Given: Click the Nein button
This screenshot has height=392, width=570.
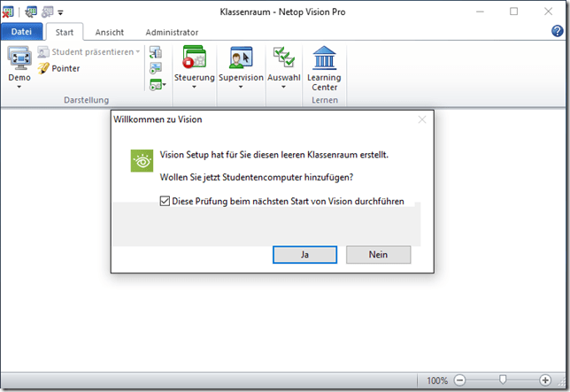Looking at the screenshot, I should [378, 254].
